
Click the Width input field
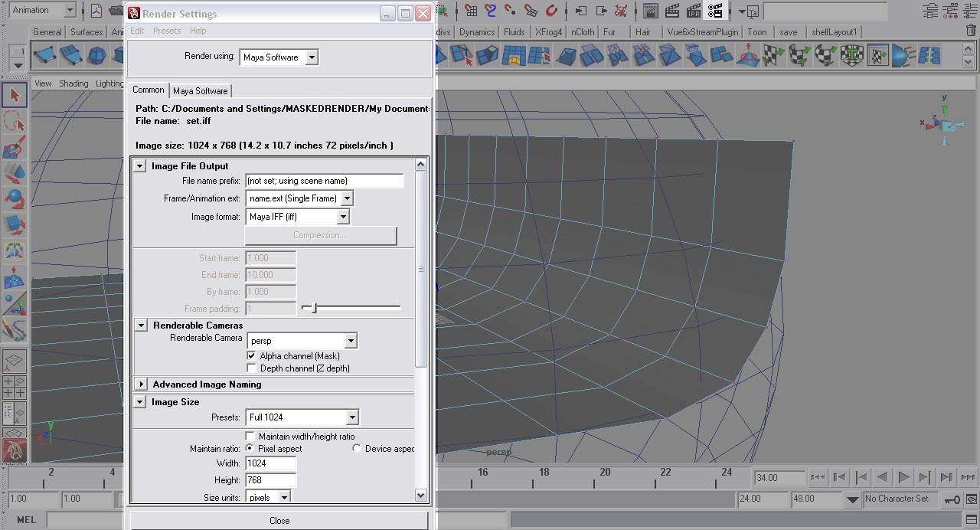pyautogui.click(x=271, y=463)
